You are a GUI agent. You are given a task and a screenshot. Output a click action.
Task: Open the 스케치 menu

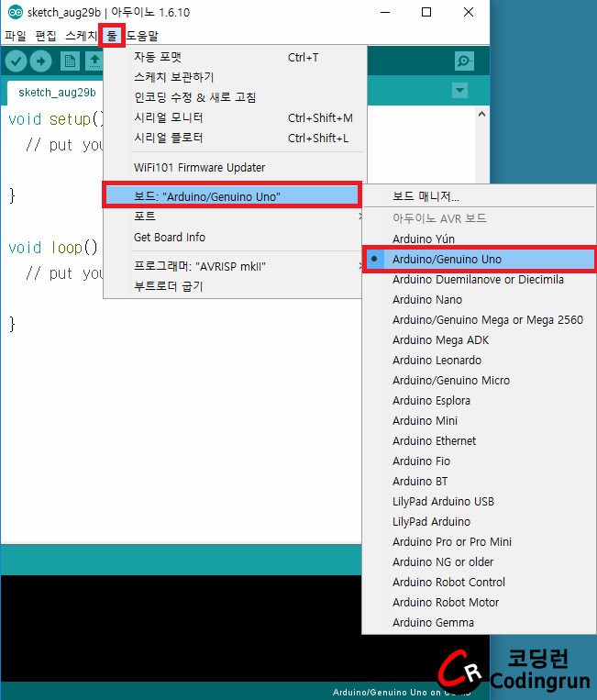pos(81,36)
